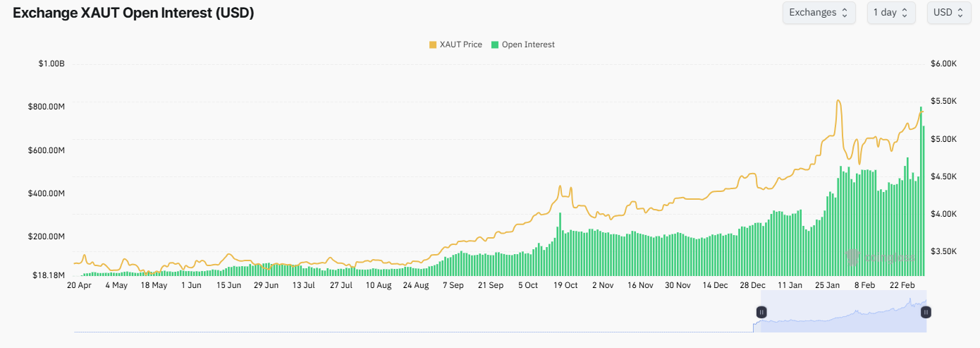Expand the 1 day interval selector
The height and width of the screenshot is (348, 980).
point(890,13)
